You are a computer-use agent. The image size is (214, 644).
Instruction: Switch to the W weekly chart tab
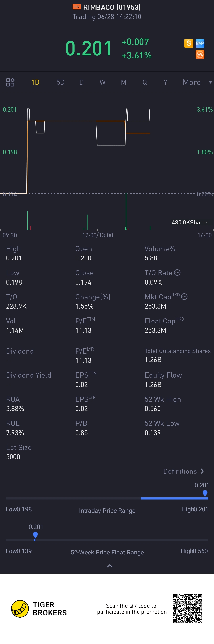click(102, 82)
